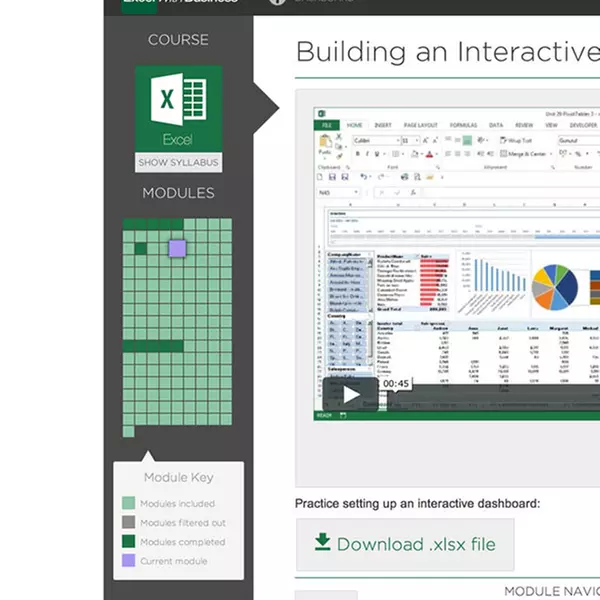Open the course via Show Syllabus button

pos(178,163)
